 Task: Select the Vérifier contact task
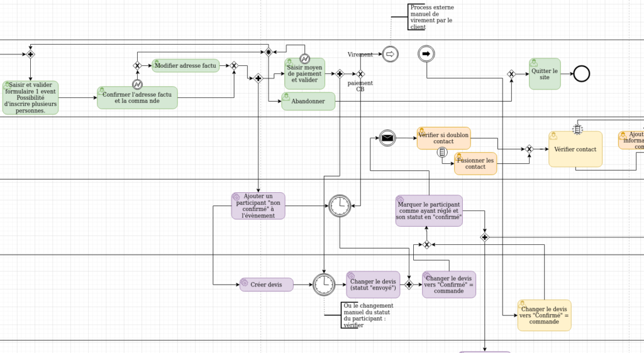(575, 149)
